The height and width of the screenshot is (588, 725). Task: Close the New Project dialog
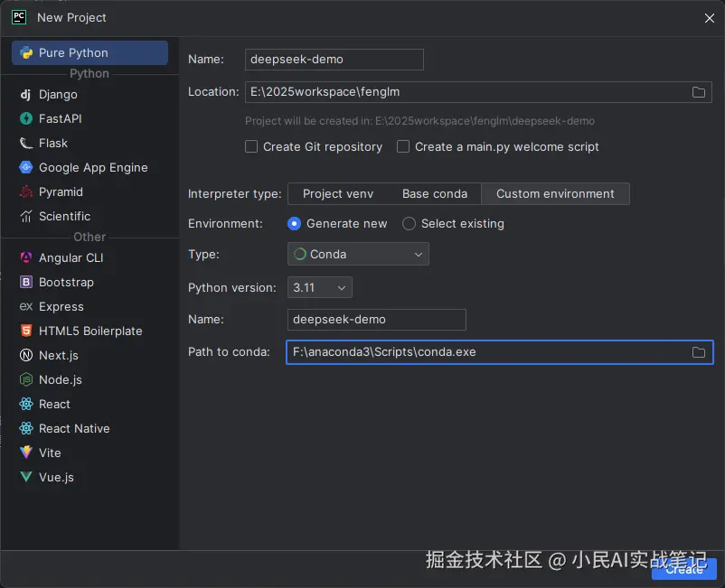pos(710,18)
